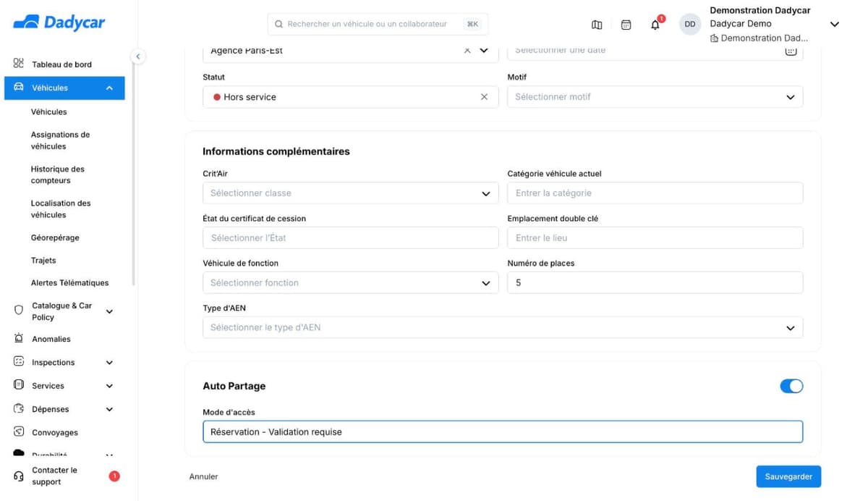This screenshot has width=868, height=501.
Task: Click the DD user avatar
Action: (690, 24)
